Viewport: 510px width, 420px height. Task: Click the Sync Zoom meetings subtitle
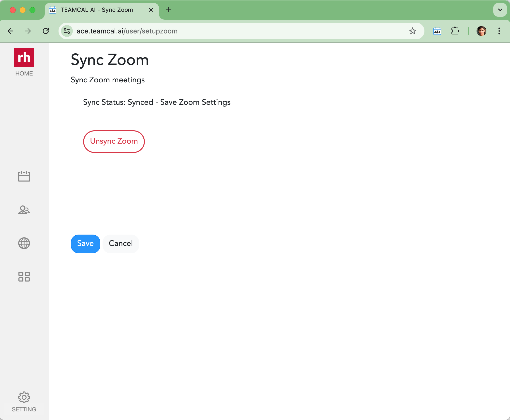[108, 80]
